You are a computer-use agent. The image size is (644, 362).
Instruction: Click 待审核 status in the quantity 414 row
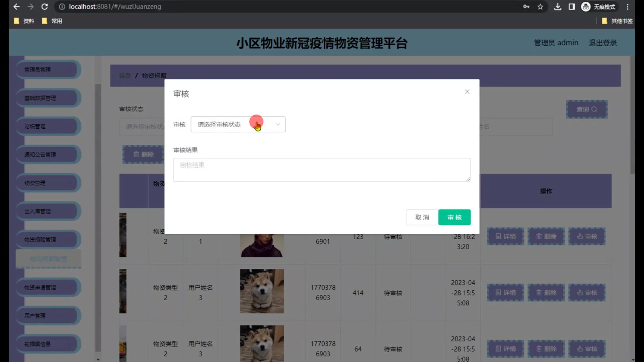pyautogui.click(x=393, y=293)
